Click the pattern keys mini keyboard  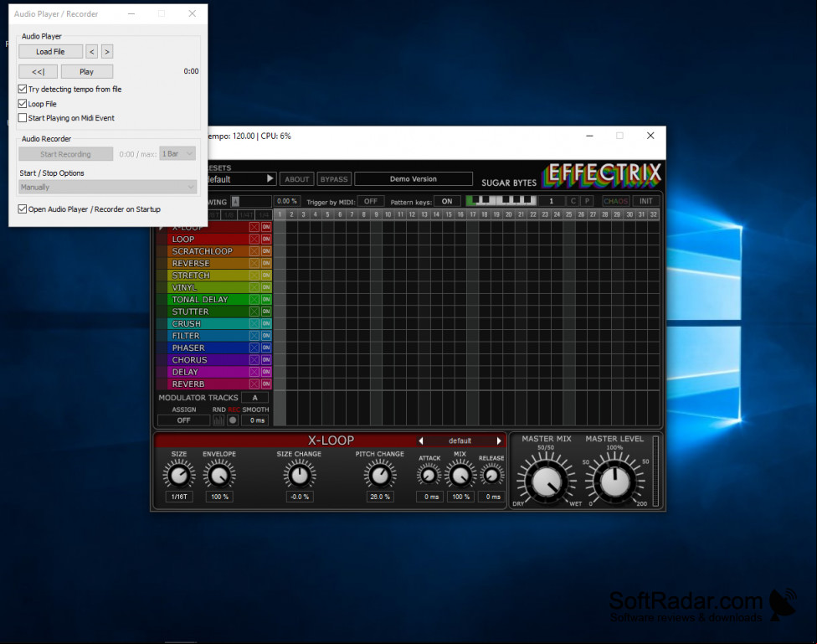pyautogui.click(x=501, y=201)
